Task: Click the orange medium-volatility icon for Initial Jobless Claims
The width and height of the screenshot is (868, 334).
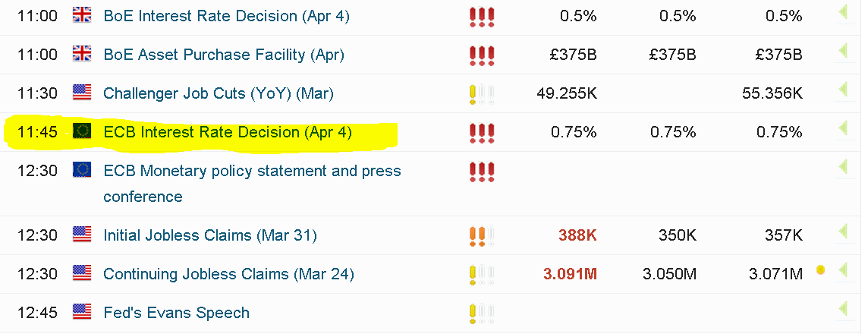Action: (x=482, y=237)
